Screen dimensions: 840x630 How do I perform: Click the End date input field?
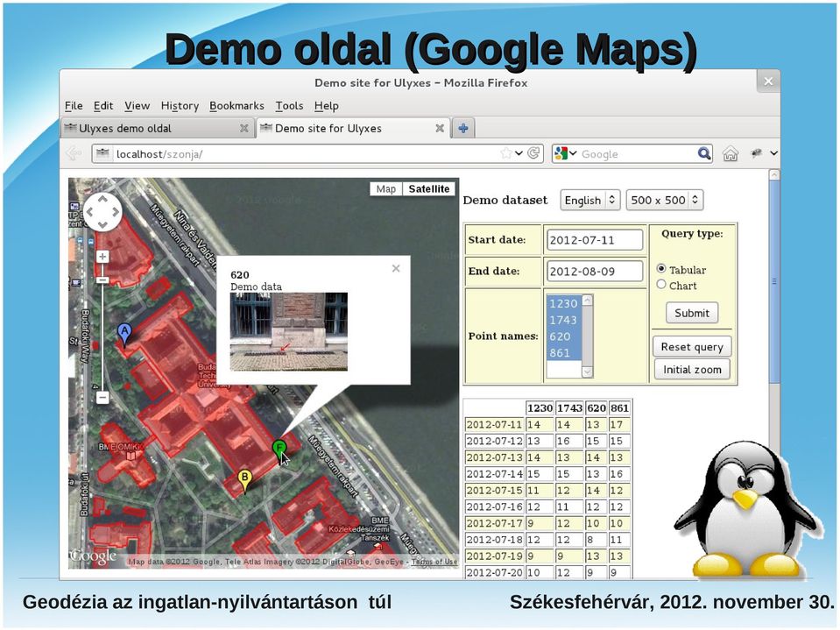coord(595,271)
